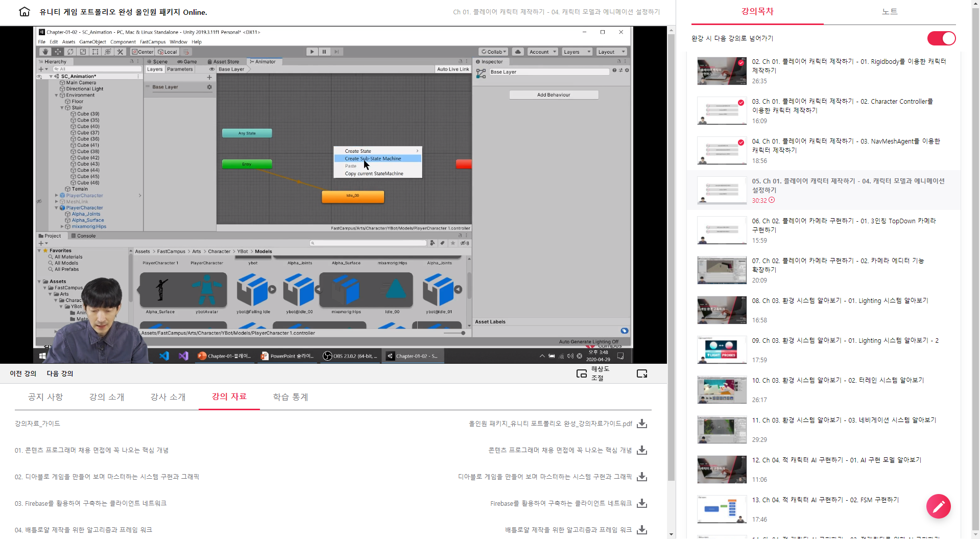Viewport: 980px width, 539px height.
Task: Open 콘텐츠 프로그래머 채용 면접 PDF link
Action: 560,450
